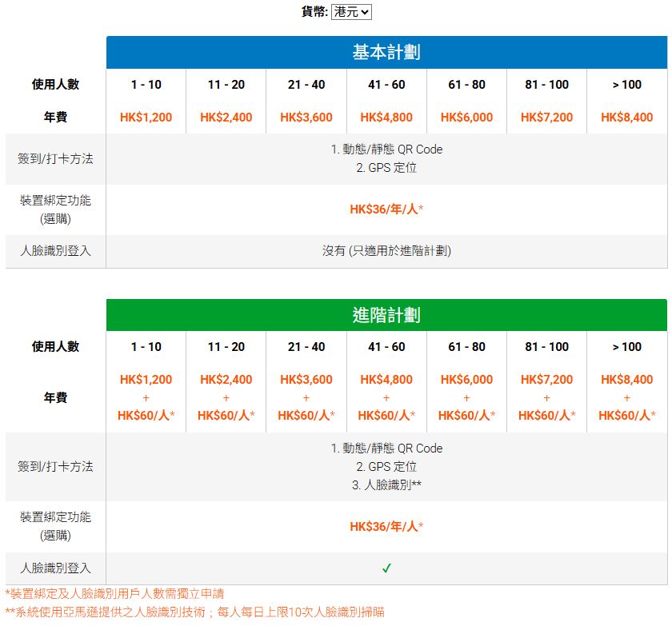Click the green checkmark for 人臉識別登入

pos(386,568)
